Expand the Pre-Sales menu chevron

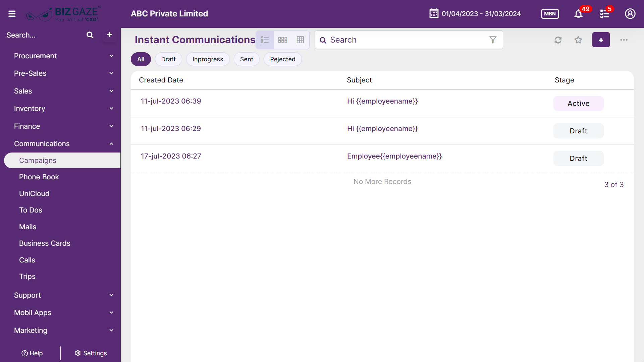click(111, 73)
